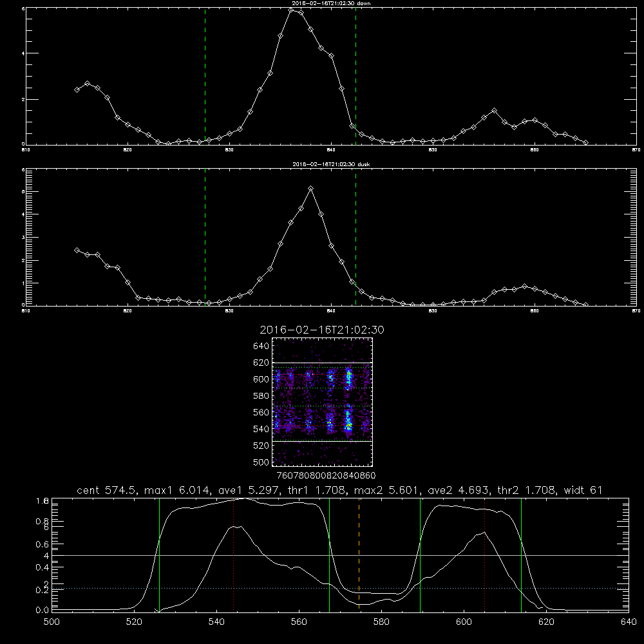This screenshot has height=644, width=644.
Task: Click the white horizontal line at 4 in bottom plot
Action: click(x=340, y=555)
